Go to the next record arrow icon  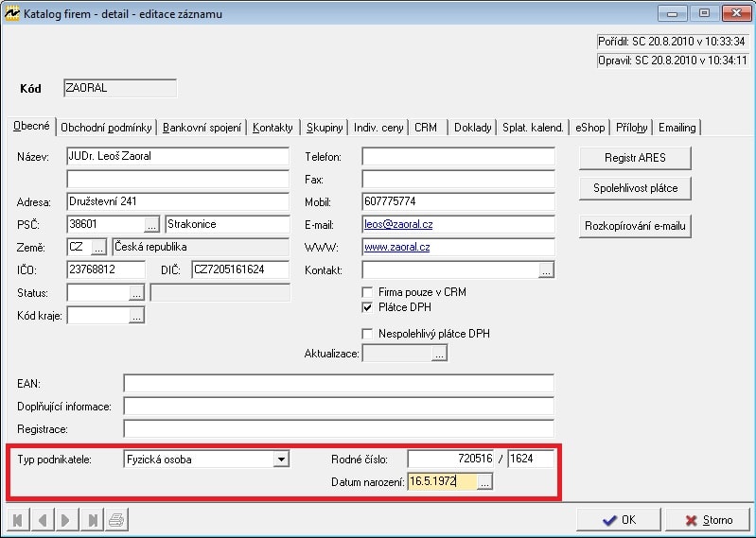66,520
